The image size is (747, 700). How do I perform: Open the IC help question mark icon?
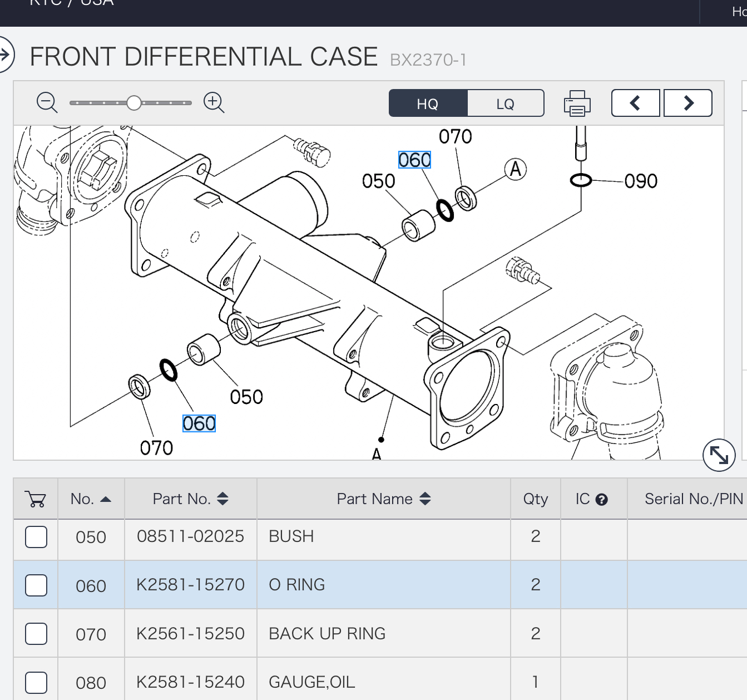pos(601,500)
